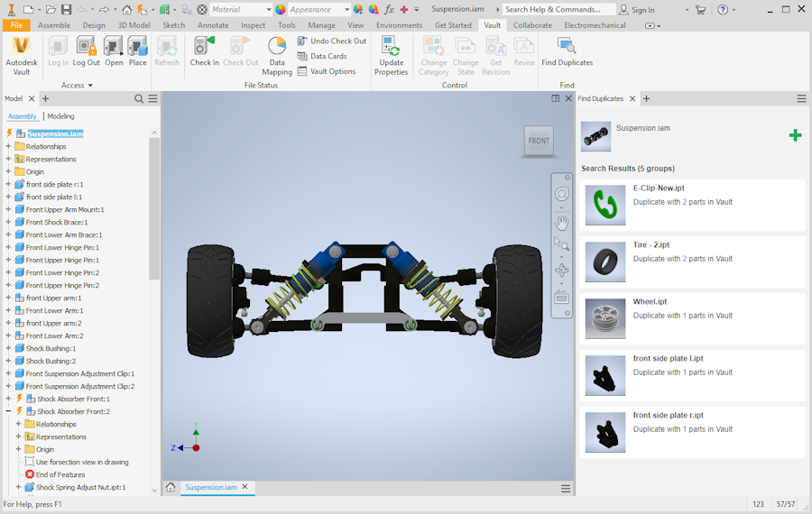
Task: Select Front Lower Arm:2 in browser
Action: point(54,335)
